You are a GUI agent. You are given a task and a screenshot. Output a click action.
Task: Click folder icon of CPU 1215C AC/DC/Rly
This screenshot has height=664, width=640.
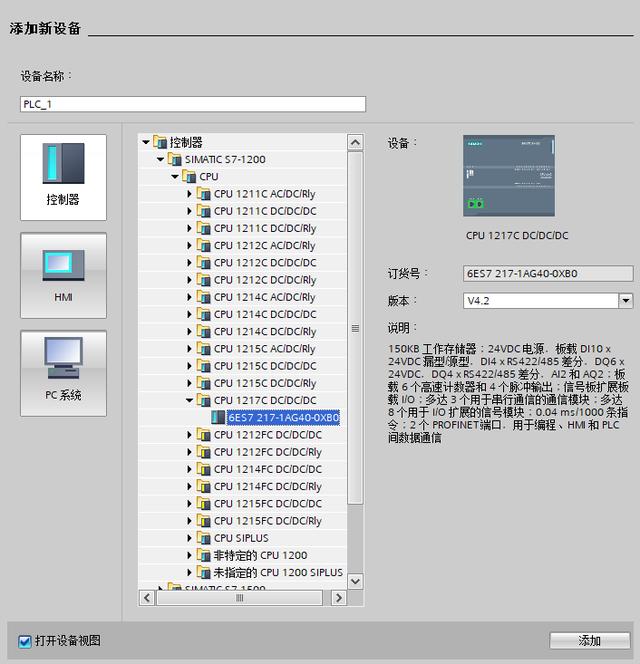203,349
